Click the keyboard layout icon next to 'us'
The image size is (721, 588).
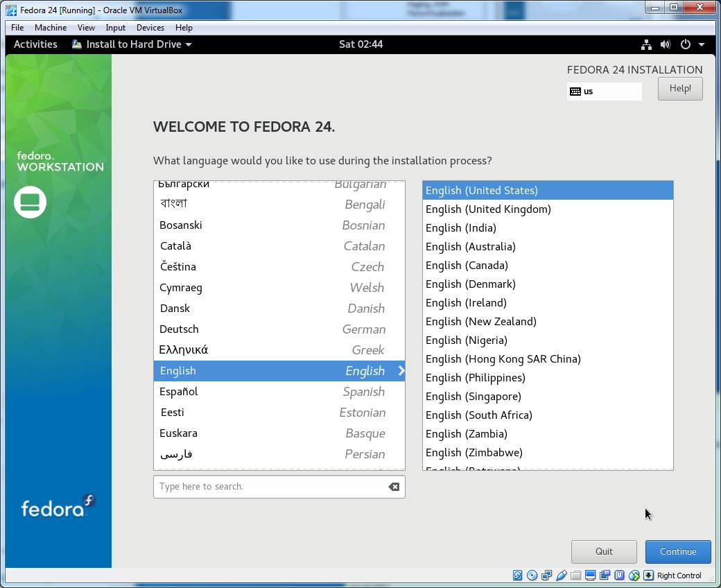tap(575, 91)
